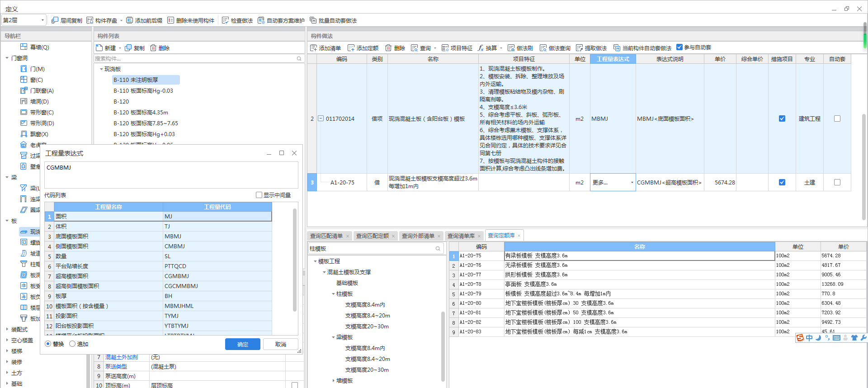Viewport: 868px width, 388px height.
Task: Open the 第2层 floor dropdown
Action: coord(24,20)
